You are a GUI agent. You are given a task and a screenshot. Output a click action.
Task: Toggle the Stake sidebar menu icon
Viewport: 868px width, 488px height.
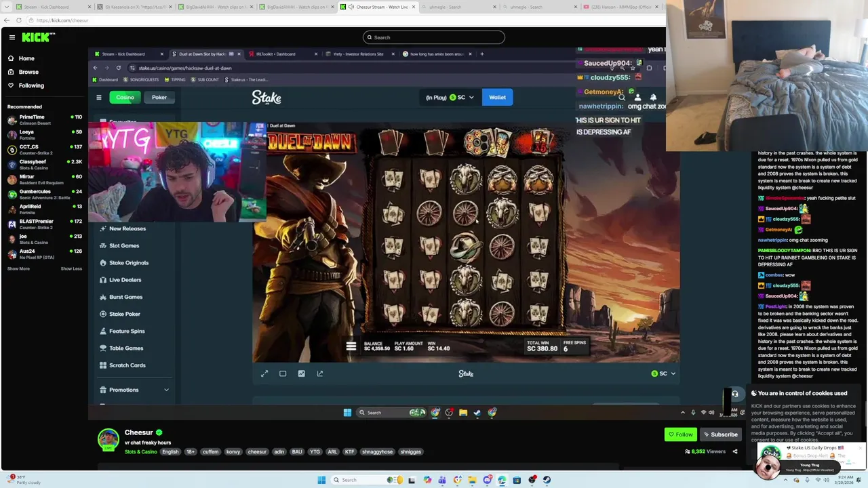pyautogui.click(x=99, y=97)
